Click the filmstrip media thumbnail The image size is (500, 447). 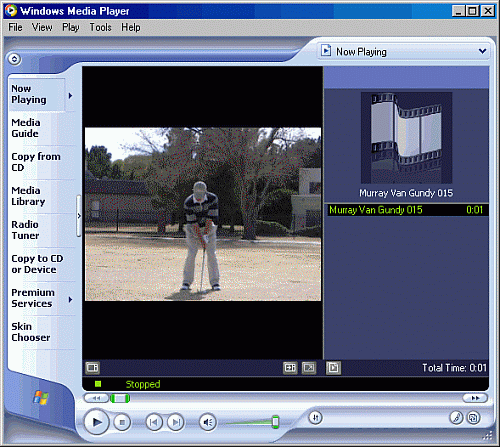tap(407, 138)
